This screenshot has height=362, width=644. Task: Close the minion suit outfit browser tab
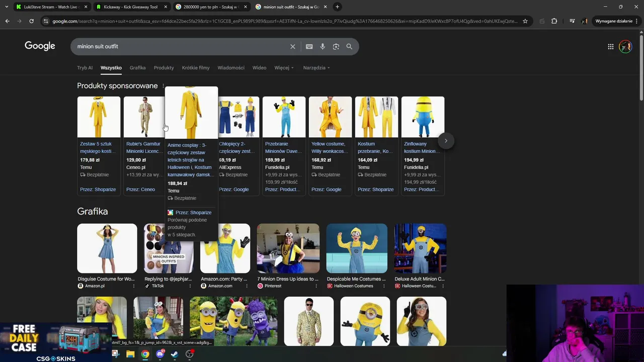point(326,7)
